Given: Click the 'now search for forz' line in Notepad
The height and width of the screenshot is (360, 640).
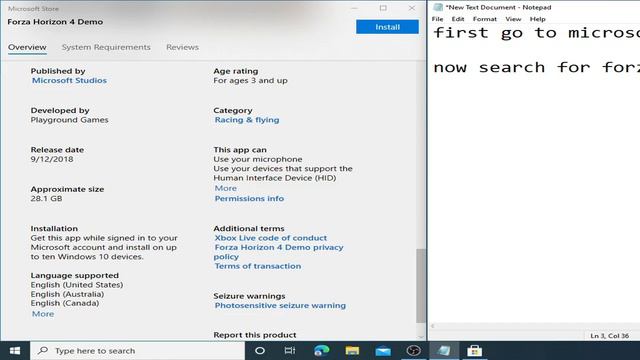Looking at the screenshot, I should click(536, 67).
